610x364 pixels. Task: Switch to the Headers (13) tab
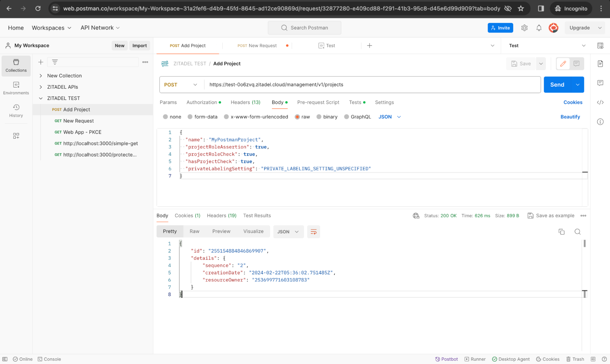(245, 102)
